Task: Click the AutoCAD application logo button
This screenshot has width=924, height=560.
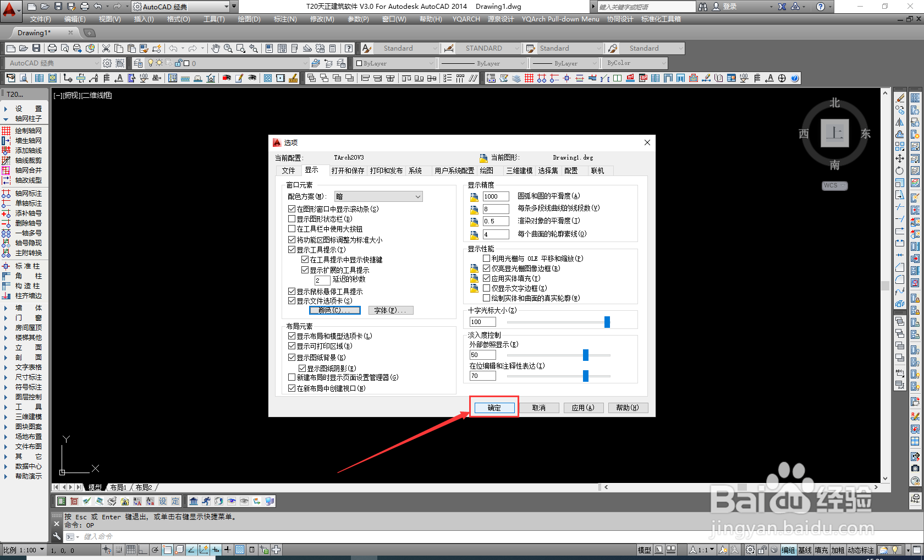Action: 10,10
